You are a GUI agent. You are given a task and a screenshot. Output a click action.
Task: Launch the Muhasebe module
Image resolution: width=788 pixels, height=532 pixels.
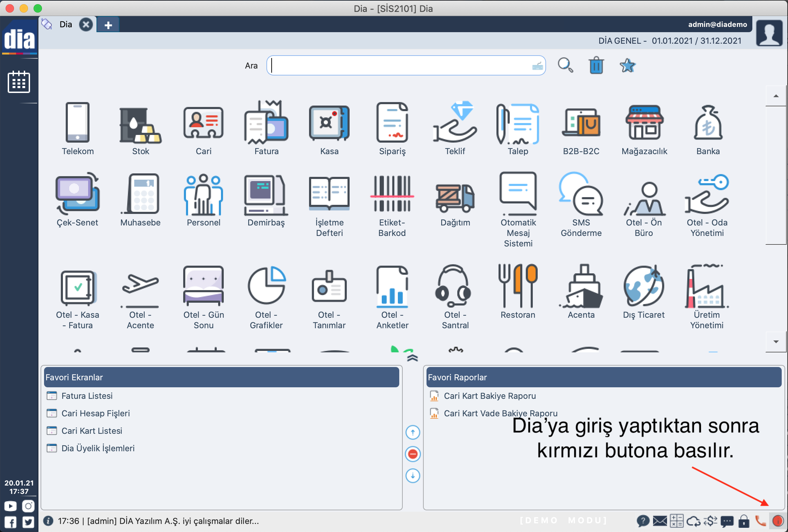coord(140,199)
